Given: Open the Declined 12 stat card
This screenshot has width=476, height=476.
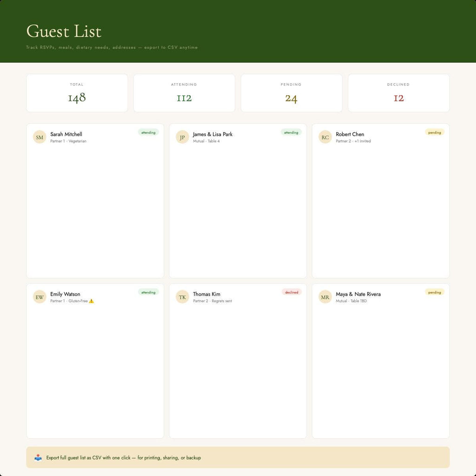Looking at the screenshot, I should 398,93.
